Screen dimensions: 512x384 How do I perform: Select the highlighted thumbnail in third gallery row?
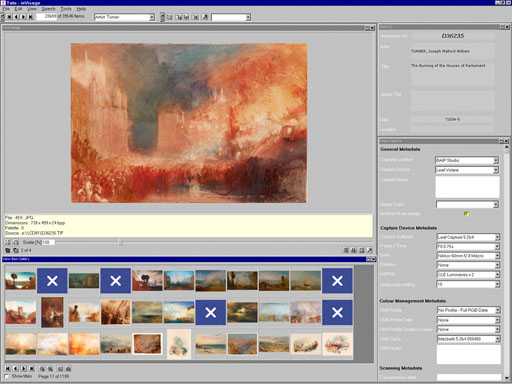[147, 344]
